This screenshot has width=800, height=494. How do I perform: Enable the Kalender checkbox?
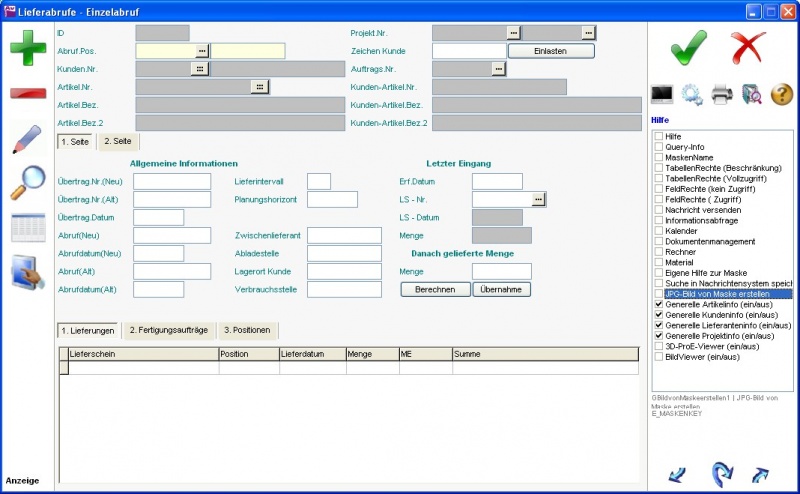tap(658, 231)
